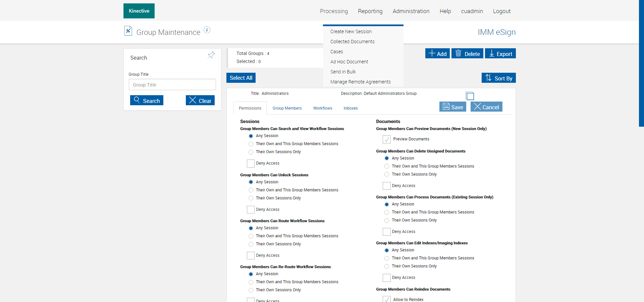
Task: Click the Kinective logo
Action: point(139,11)
